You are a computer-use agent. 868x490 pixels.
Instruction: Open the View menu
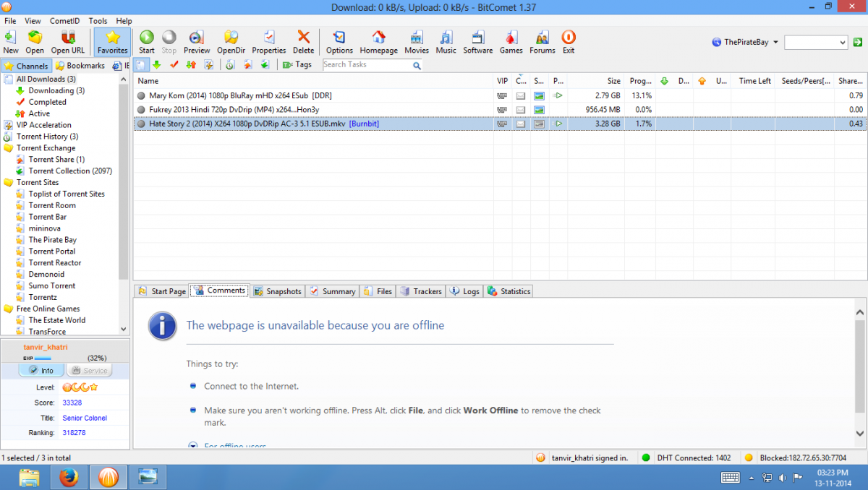33,21
